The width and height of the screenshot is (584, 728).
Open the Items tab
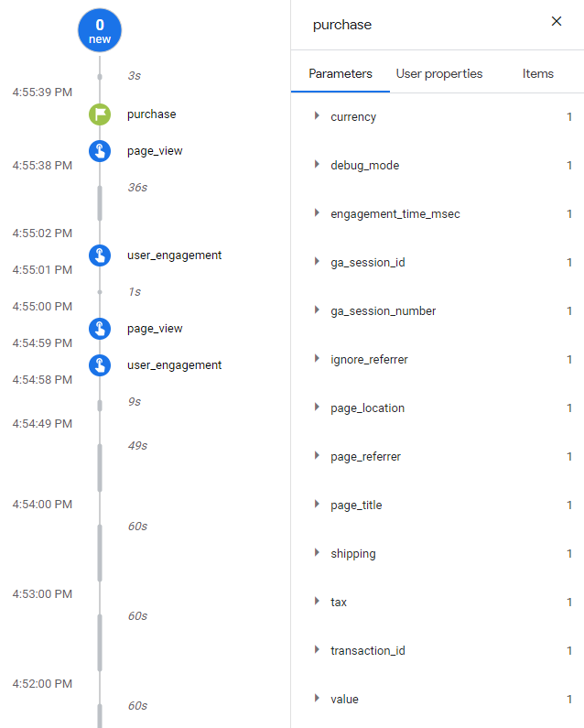538,73
